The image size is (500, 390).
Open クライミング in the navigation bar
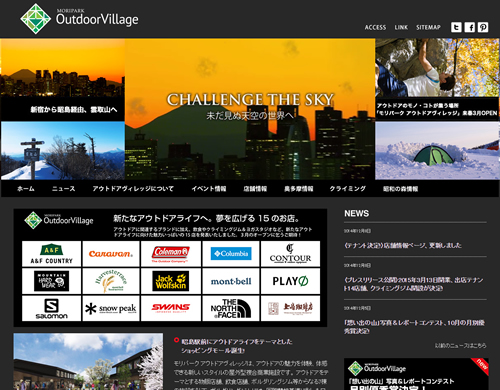click(x=348, y=189)
